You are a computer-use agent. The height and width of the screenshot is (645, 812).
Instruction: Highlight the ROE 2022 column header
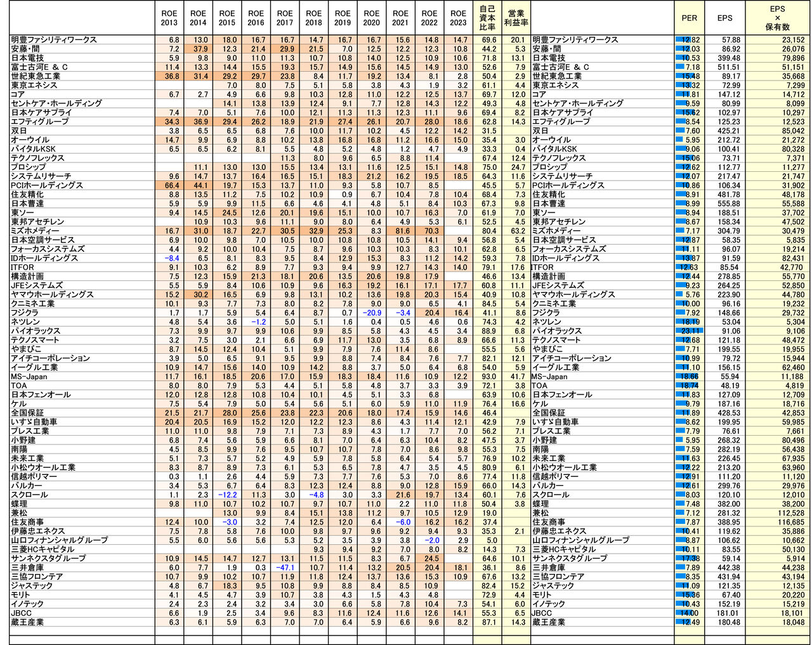click(x=429, y=18)
